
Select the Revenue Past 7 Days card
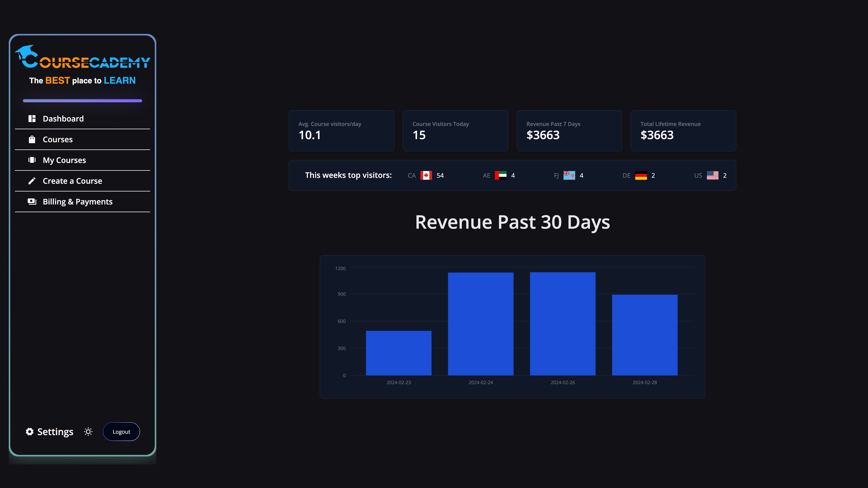pyautogui.click(x=569, y=131)
